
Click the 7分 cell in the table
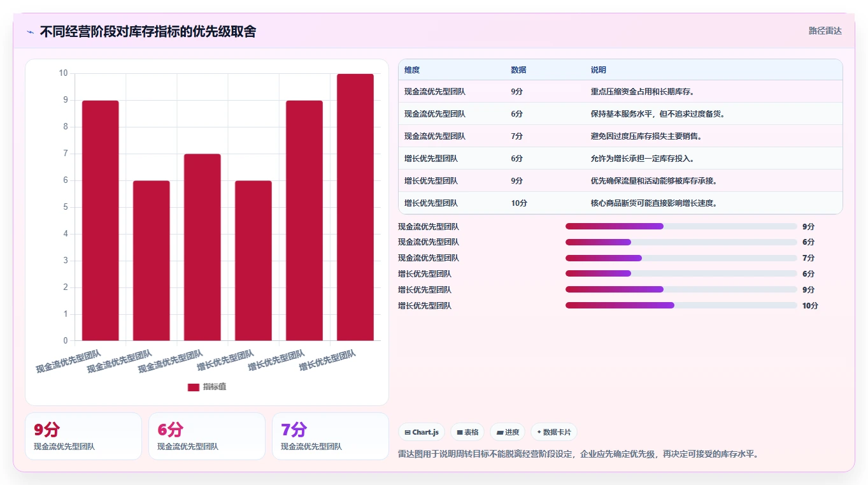point(517,136)
